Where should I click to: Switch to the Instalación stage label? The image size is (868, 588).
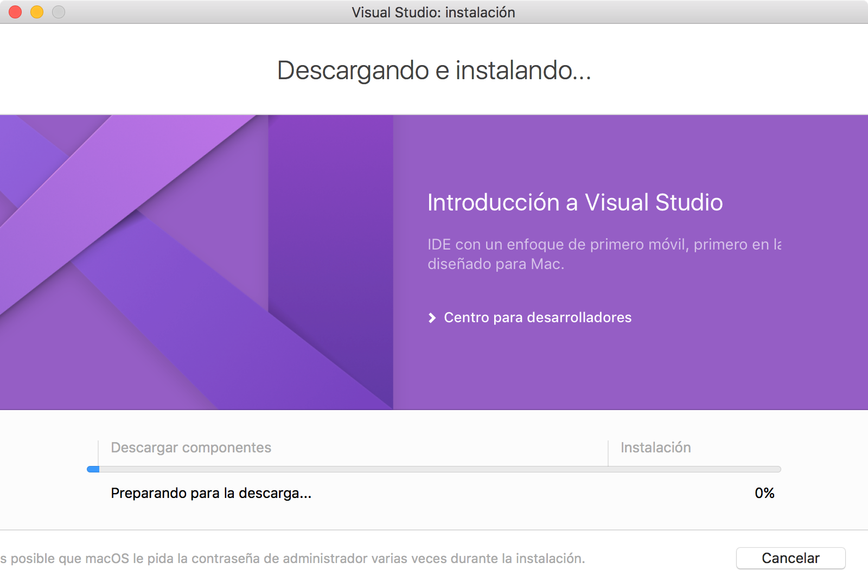coord(655,448)
